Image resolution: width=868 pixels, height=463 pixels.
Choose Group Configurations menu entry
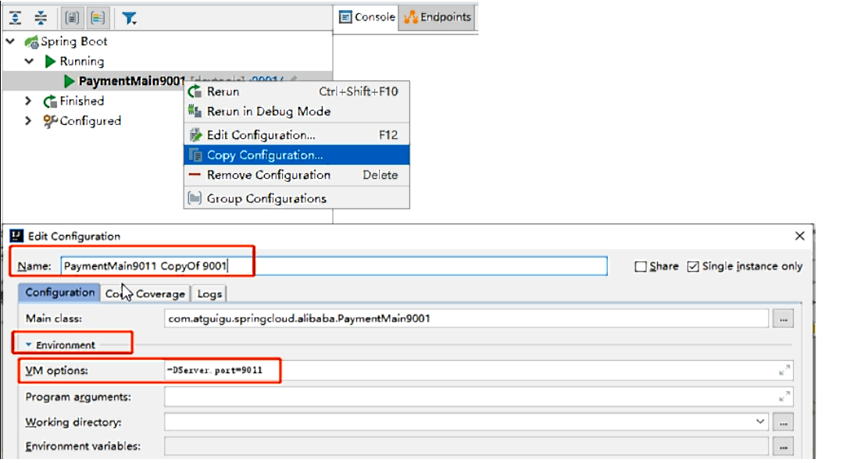(x=297, y=198)
